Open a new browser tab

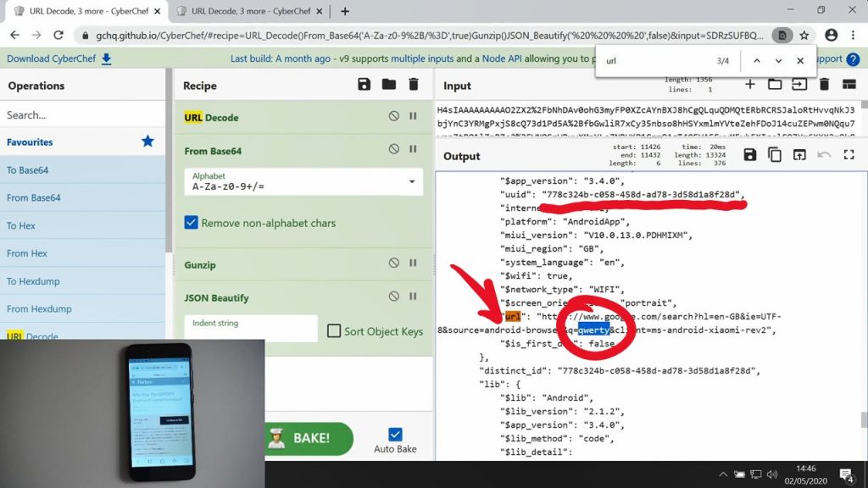click(x=345, y=11)
